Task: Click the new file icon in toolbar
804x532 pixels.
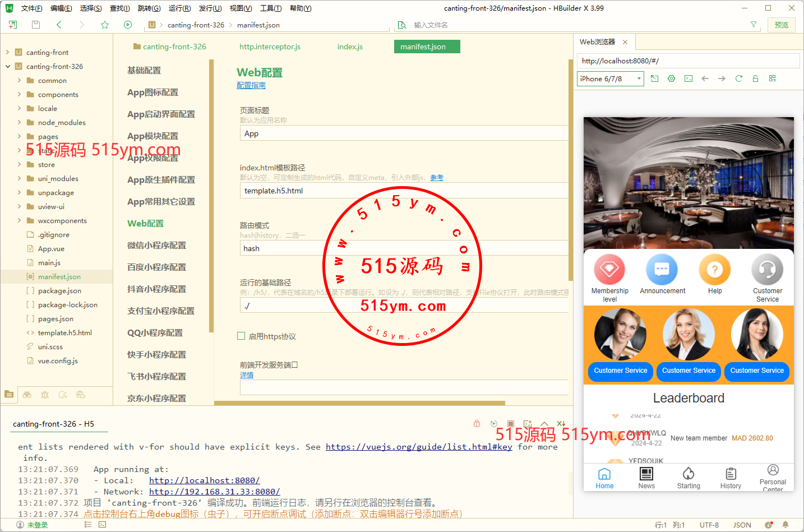Action: [x=13, y=25]
